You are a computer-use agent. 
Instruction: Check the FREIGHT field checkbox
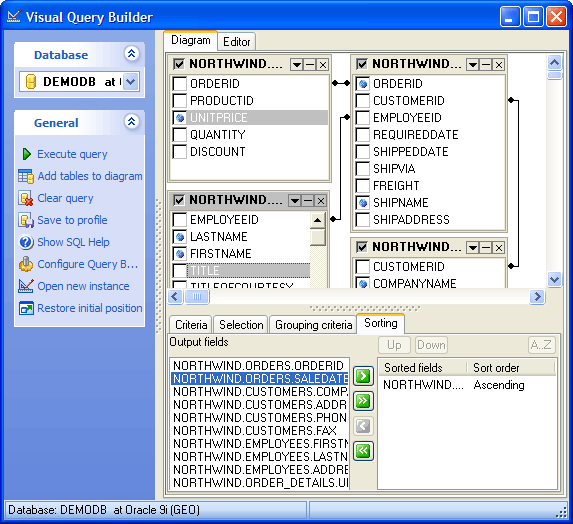(x=363, y=186)
